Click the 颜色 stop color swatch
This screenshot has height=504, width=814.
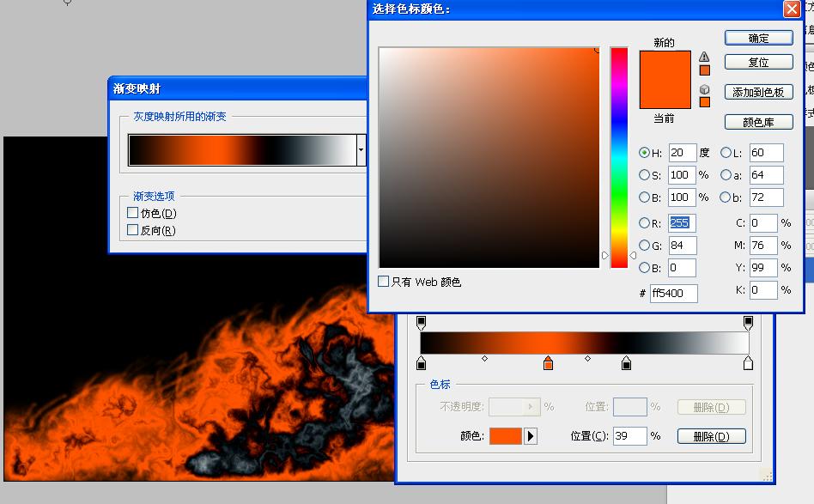(x=505, y=436)
